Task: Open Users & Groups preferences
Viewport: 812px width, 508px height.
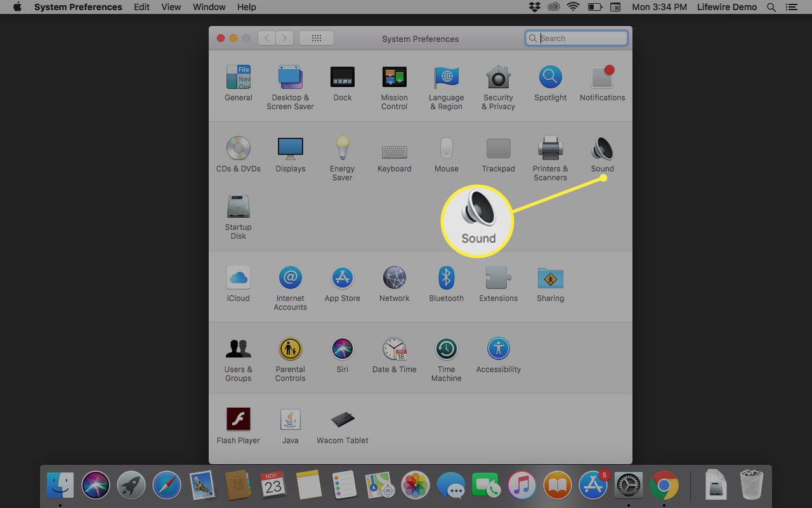Action: coord(239,359)
